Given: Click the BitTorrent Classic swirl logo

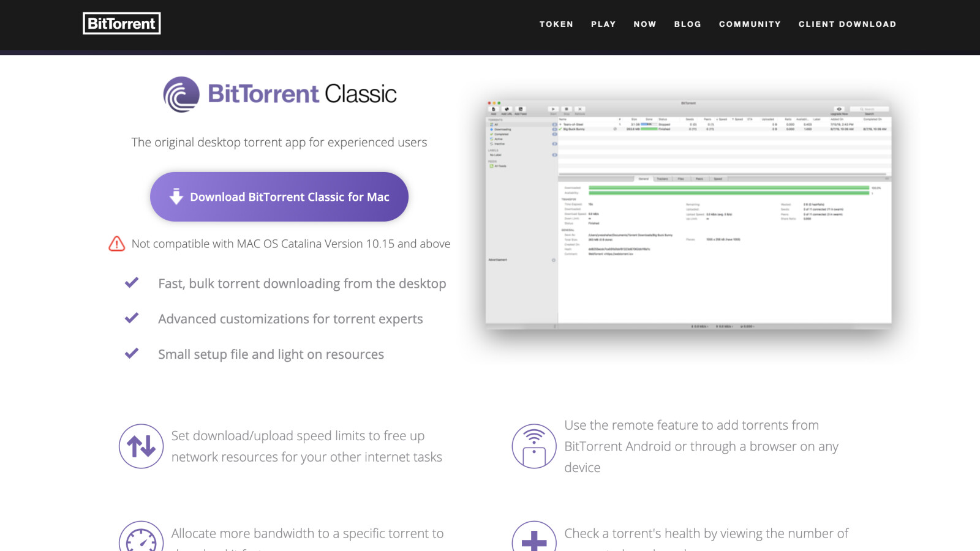Looking at the screenshot, I should pos(181,94).
